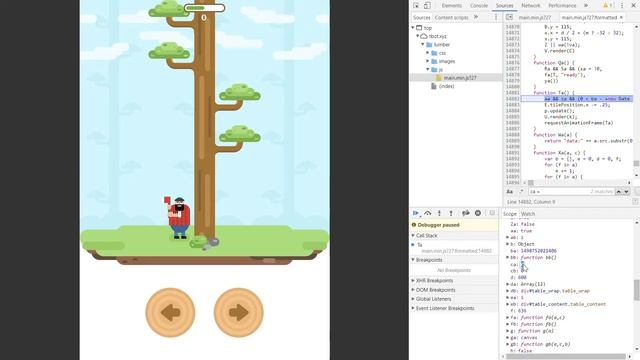
Task: Click the resume script execution button
Action: coord(416,213)
